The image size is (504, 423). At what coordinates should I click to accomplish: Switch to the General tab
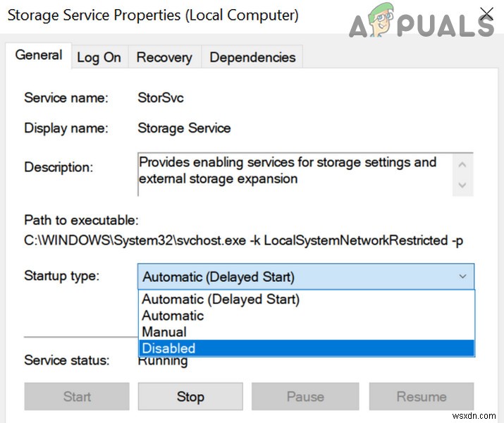(39, 56)
